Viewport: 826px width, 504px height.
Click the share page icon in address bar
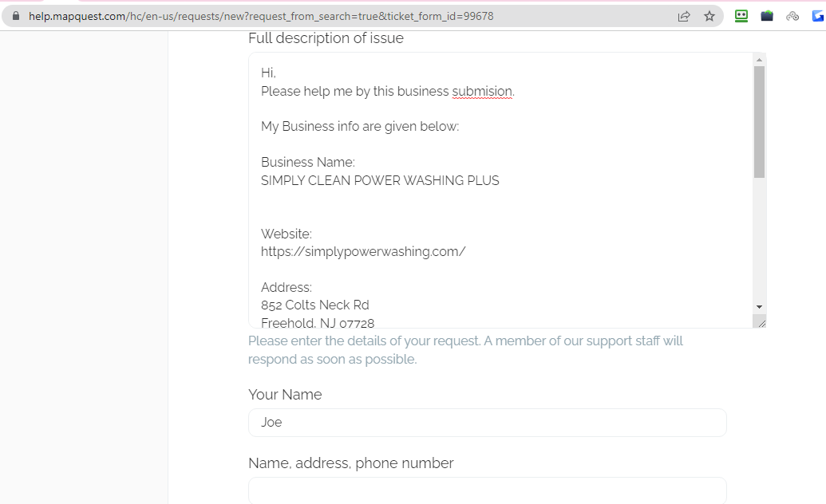pos(684,16)
